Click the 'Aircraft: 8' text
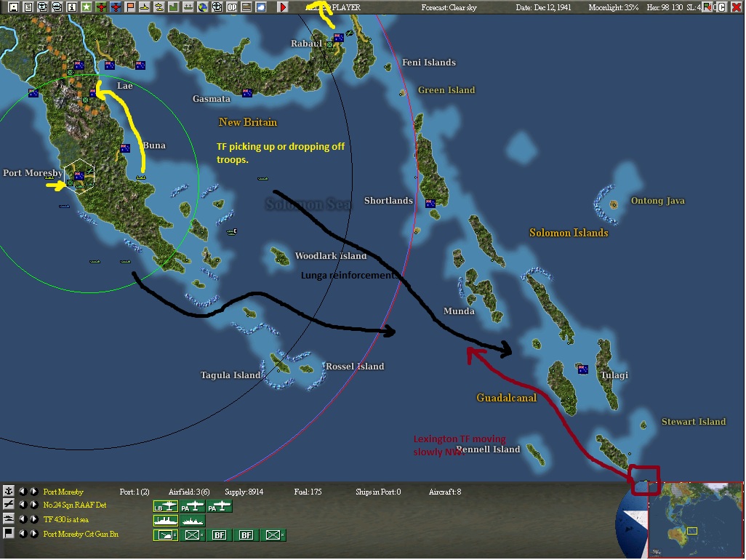The height and width of the screenshot is (560, 746). [445, 492]
